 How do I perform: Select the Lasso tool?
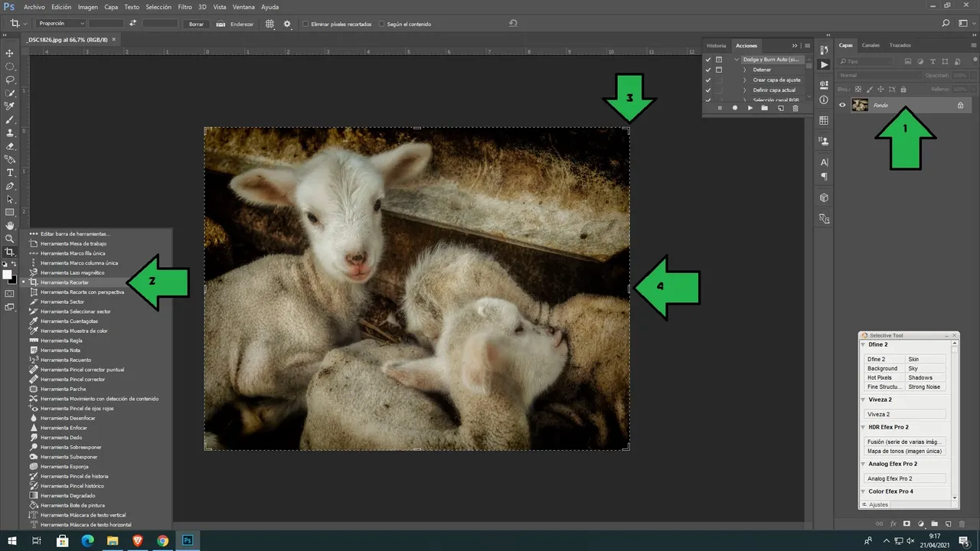click(10, 80)
